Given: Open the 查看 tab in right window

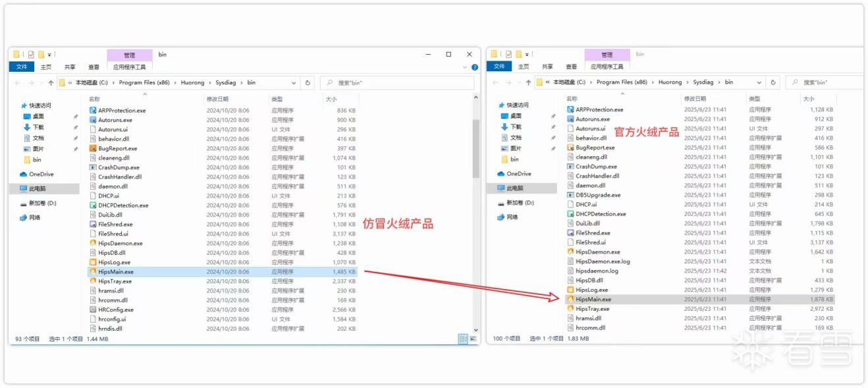Looking at the screenshot, I should pos(572,67).
